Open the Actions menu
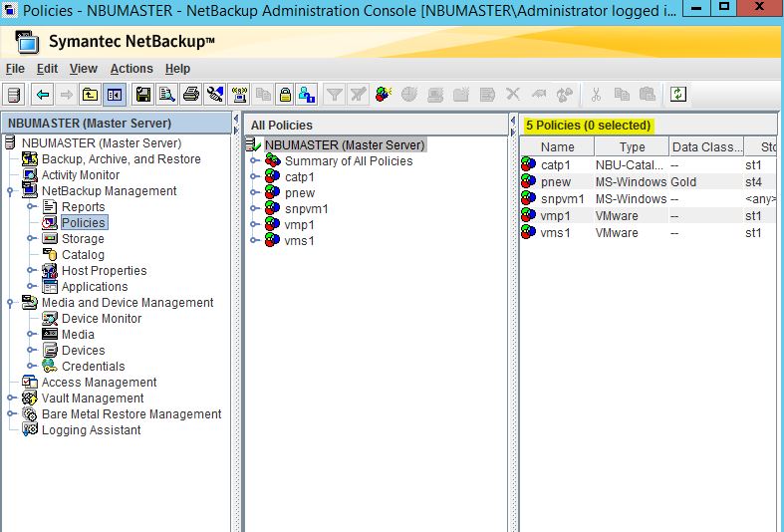 [x=131, y=69]
